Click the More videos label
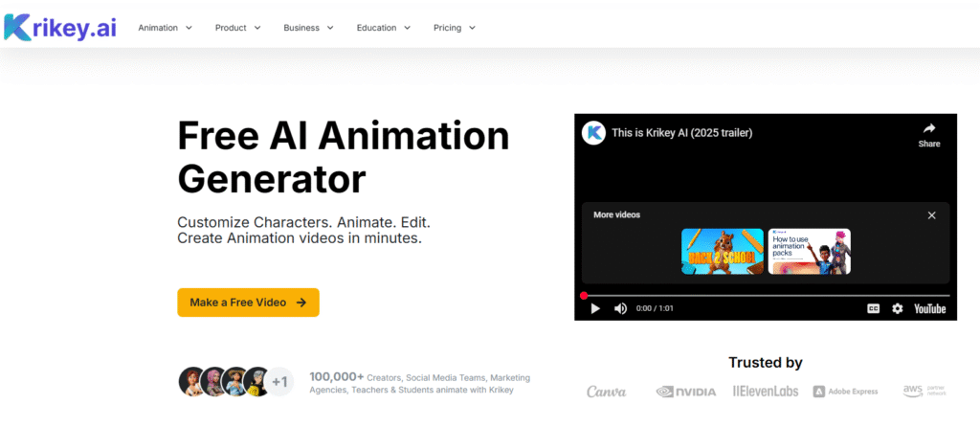This screenshot has height=427, width=980. (x=617, y=214)
